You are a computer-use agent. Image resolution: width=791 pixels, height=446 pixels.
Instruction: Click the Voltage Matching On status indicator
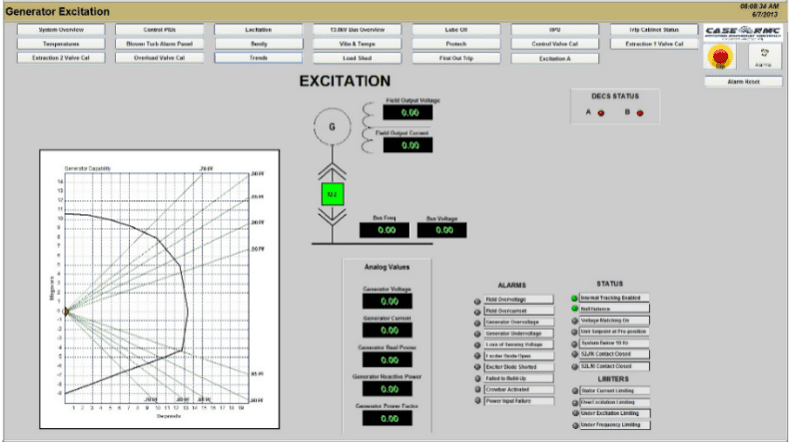(575, 320)
